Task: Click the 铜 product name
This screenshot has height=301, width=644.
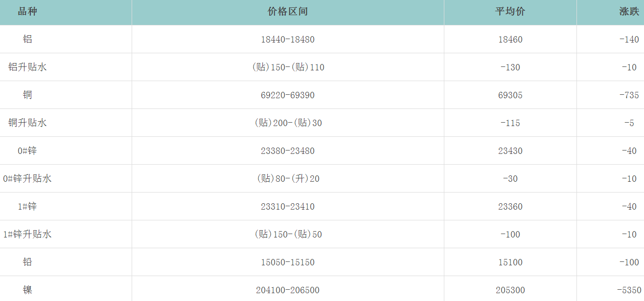Action: 27,95
